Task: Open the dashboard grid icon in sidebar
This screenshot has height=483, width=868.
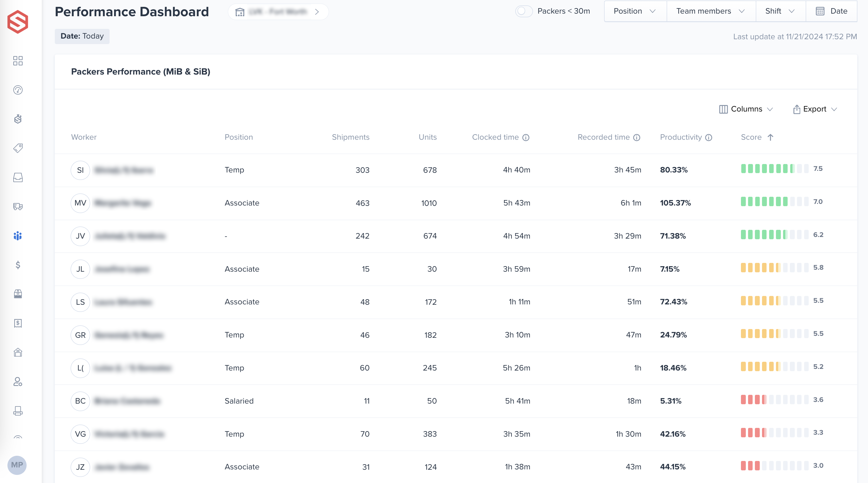Action: [x=18, y=61]
